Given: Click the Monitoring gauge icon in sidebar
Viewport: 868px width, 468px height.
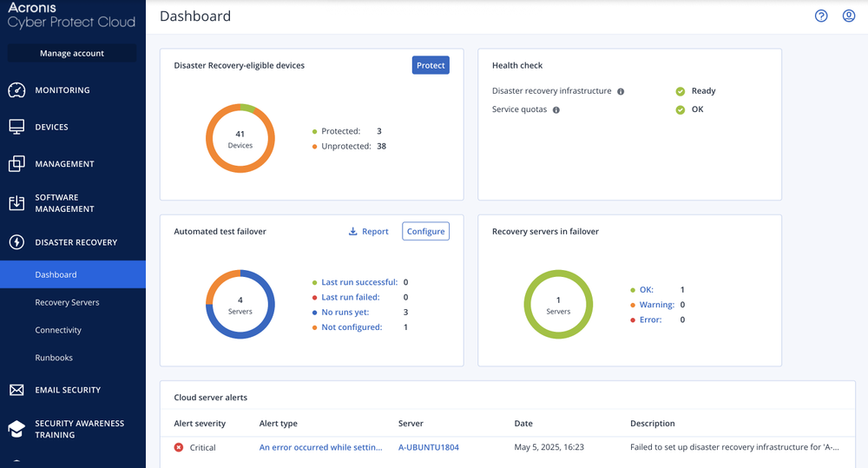Looking at the screenshot, I should coord(16,90).
